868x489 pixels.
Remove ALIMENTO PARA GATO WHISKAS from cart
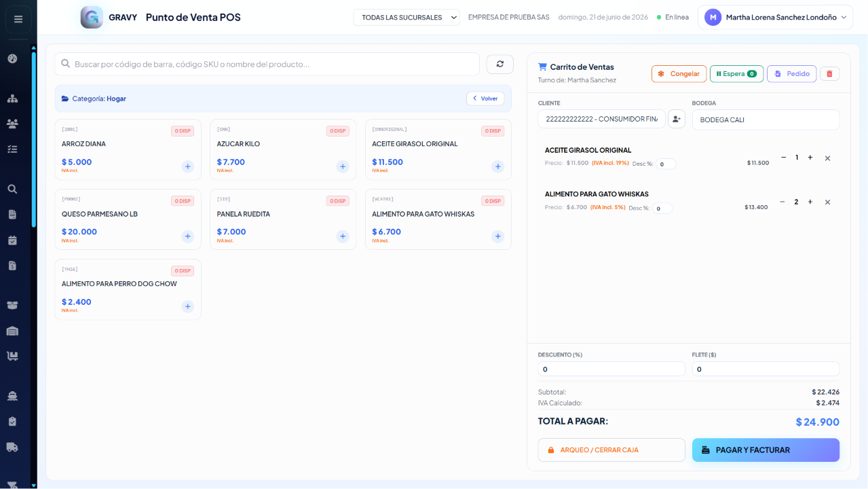827,202
